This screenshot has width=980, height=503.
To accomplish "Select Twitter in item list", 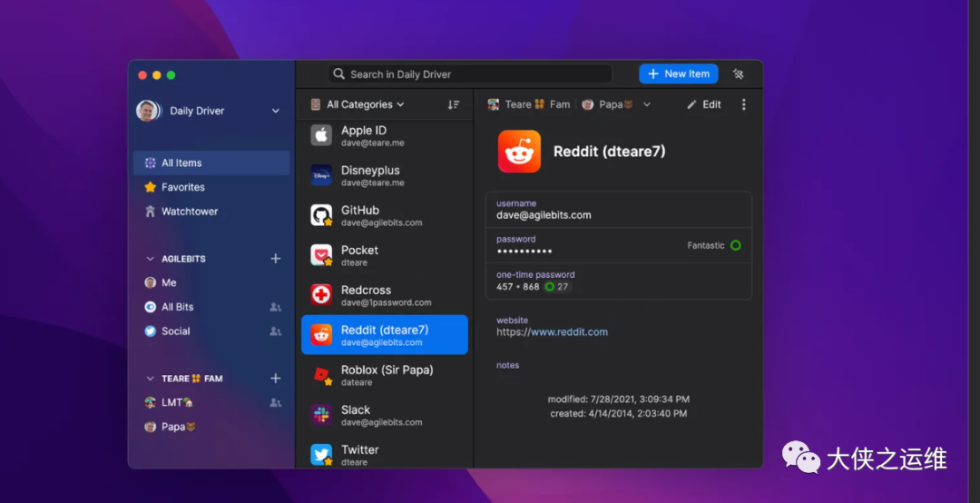I will [x=385, y=453].
